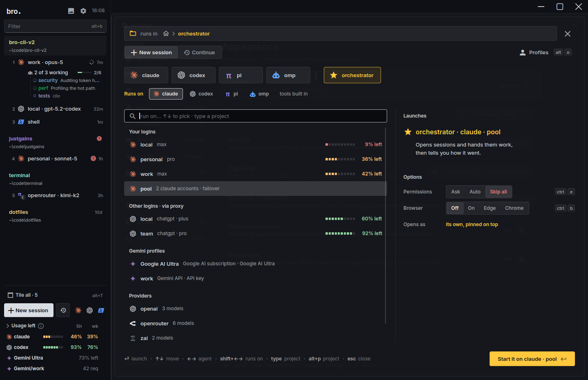The image size is (588, 380).
Task: Close the launcher dialog with the X
Action: tap(568, 34)
